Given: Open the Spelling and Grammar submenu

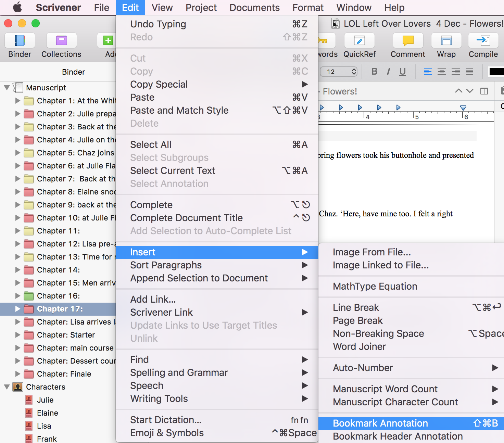Looking at the screenshot, I should click(x=217, y=372).
